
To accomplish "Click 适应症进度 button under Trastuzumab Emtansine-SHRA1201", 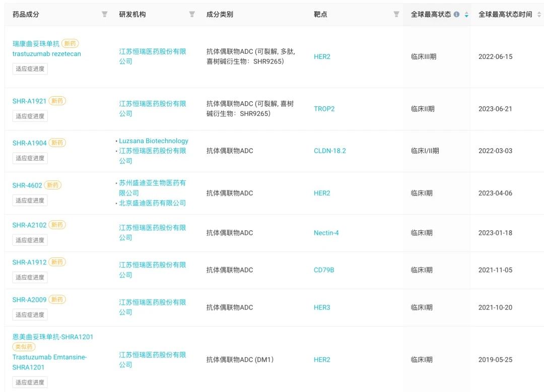I will [30, 382].
